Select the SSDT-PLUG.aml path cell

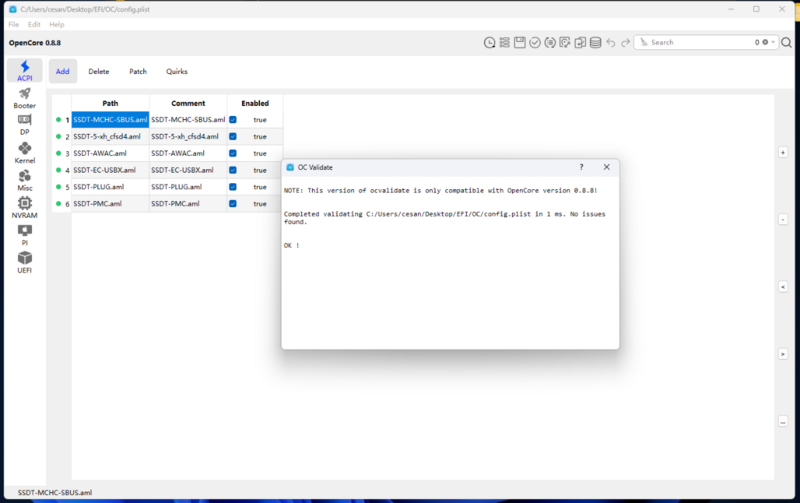[x=110, y=187]
